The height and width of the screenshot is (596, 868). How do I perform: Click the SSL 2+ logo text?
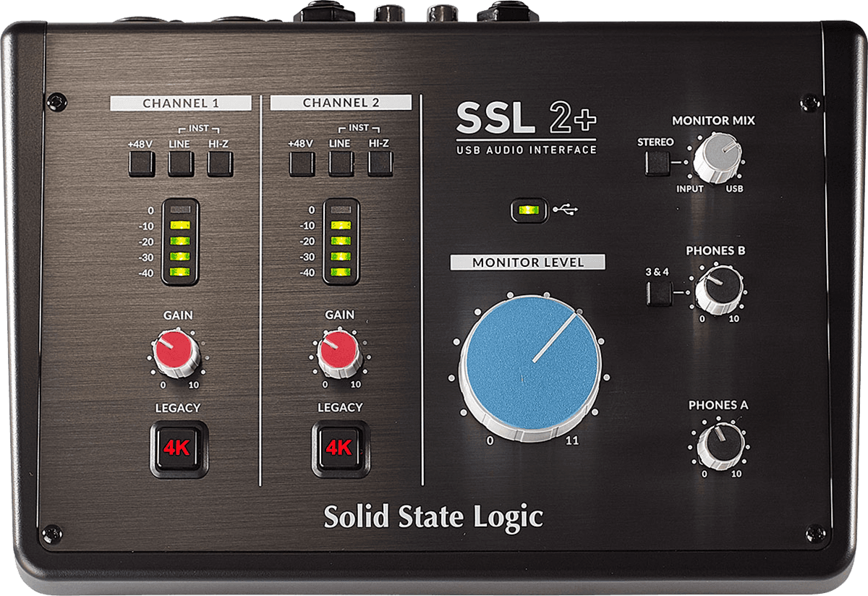click(527, 119)
